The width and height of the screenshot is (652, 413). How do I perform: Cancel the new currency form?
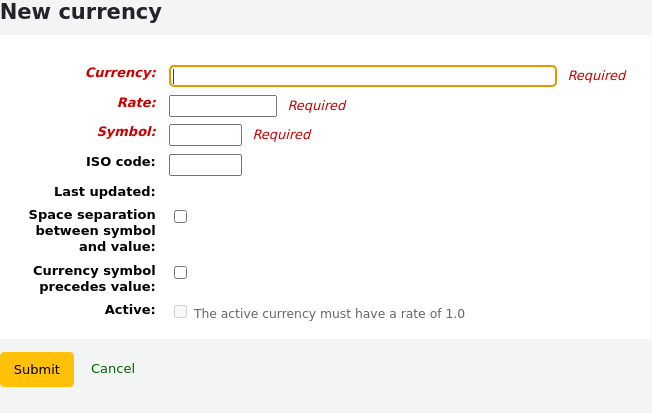(113, 369)
